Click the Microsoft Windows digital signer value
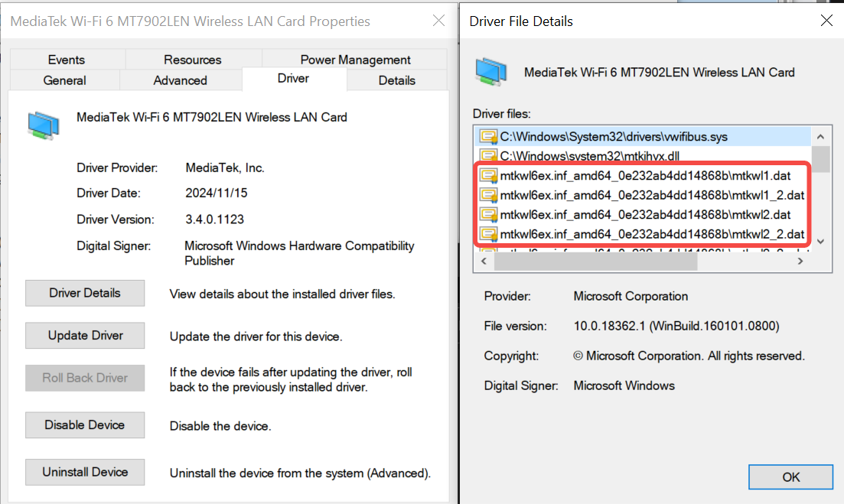 point(624,385)
